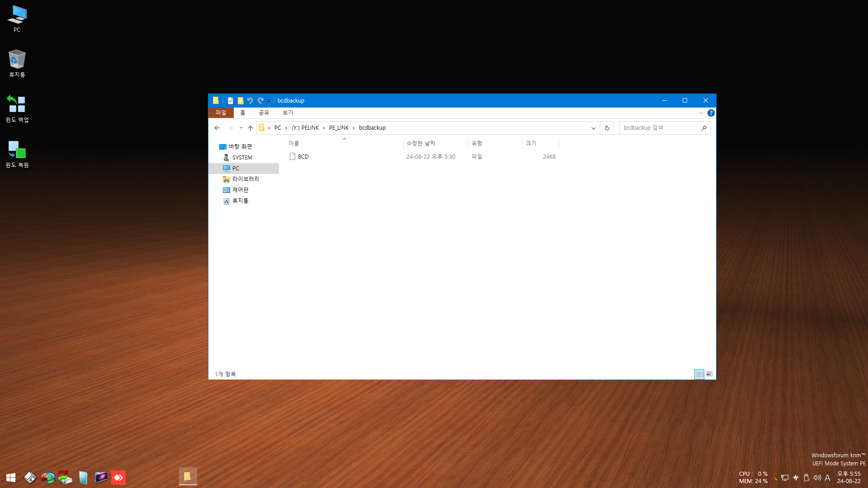Open the 휴지통 desktop icon
Screen dimensions: 868x488
[17, 63]
